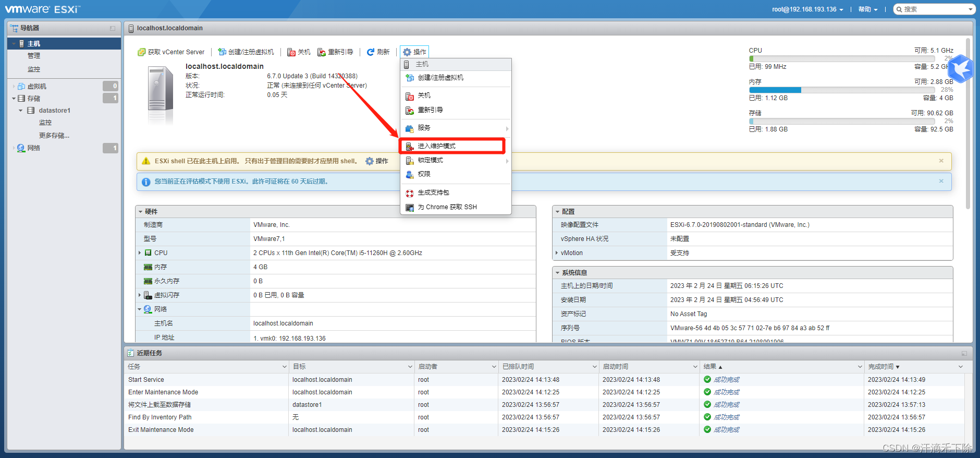Select 主机 in the navigator
The image size is (980, 458).
(64, 44)
